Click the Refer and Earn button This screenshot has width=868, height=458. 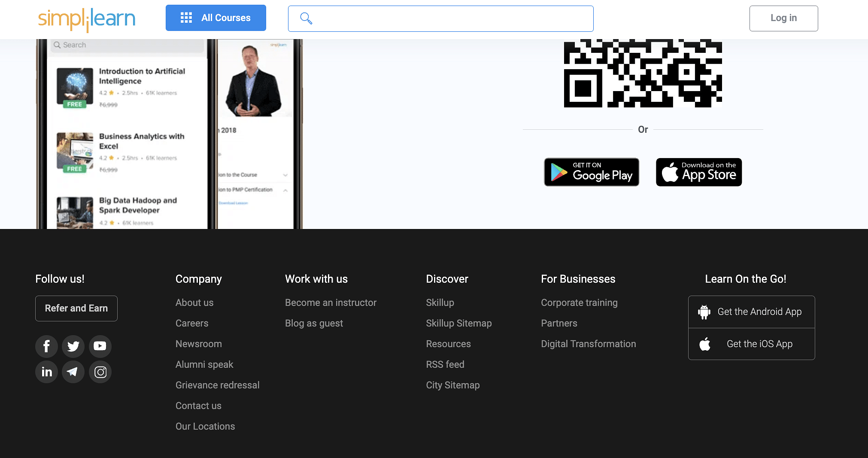point(76,308)
